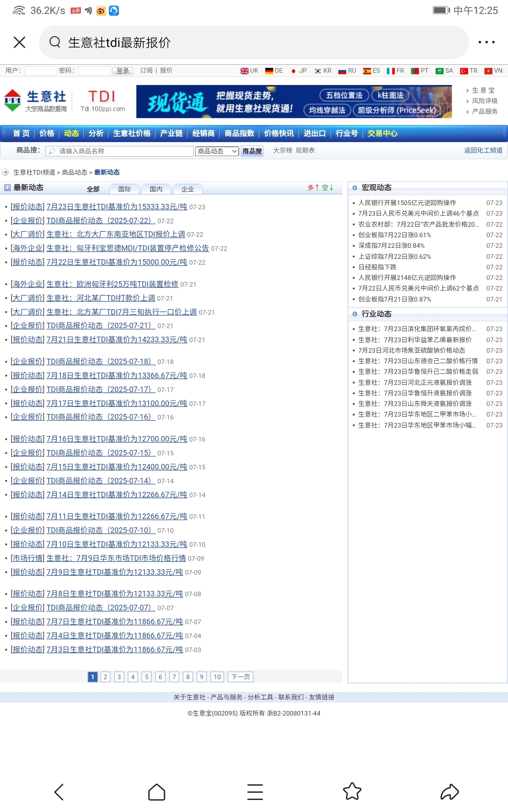Image resolution: width=508 pixels, height=812 pixels.
Task: Bookmark page with the star icon
Action: pyautogui.click(x=352, y=791)
